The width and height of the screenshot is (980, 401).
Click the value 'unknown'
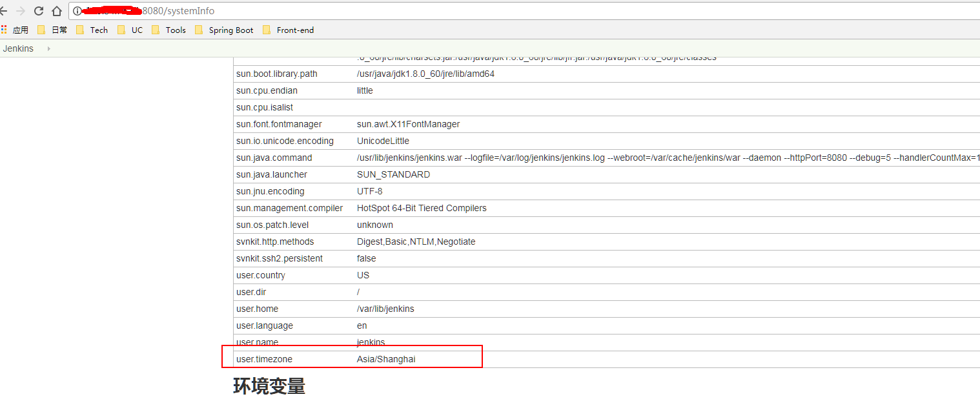point(375,225)
